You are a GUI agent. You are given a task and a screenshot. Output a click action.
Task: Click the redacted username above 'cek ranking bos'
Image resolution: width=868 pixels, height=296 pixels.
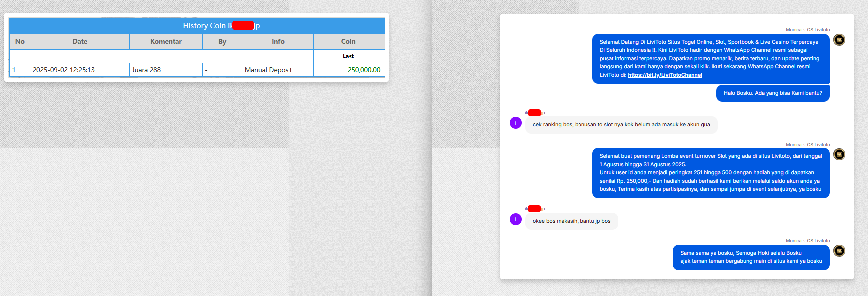pyautogui.click(x=535, y=113)
